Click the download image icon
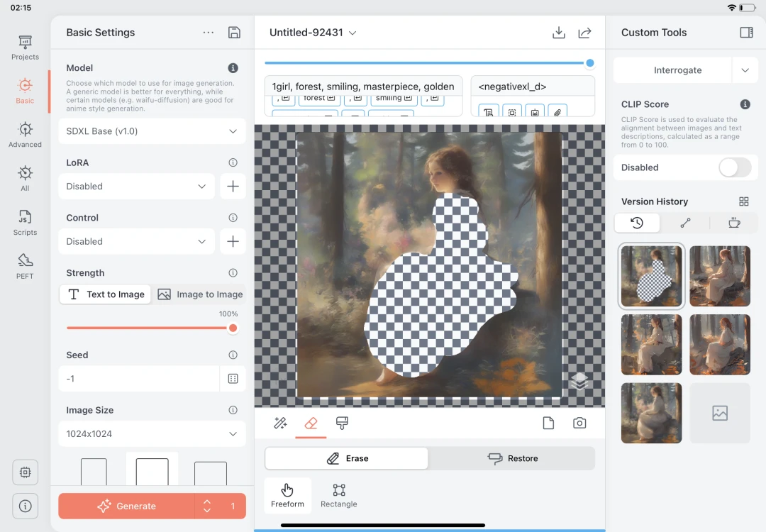This screenshot has width=766, height=532. click(559, 33)
